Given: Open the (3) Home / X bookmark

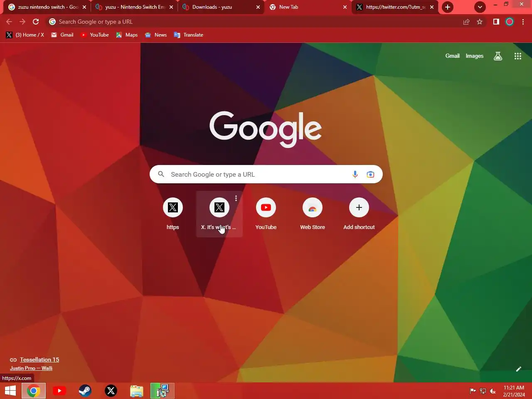Looking at the screenshot, I should (25, 35).
